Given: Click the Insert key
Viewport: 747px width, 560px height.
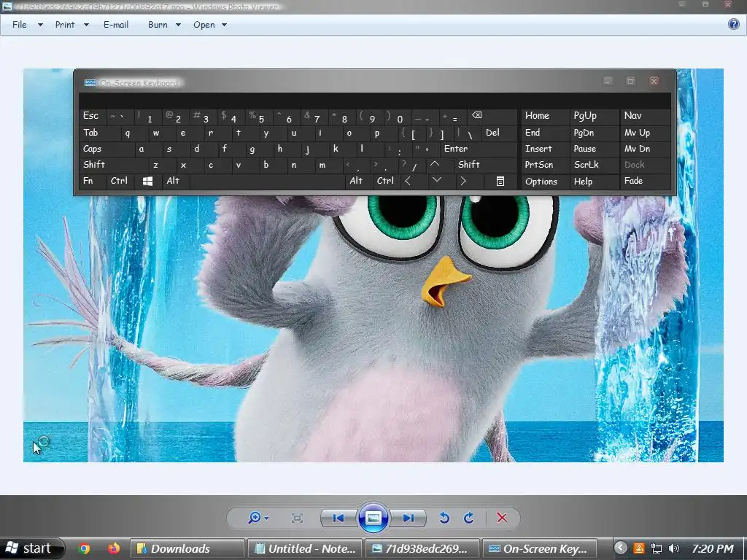Looking at the screenshot, I should [x=544, y=149].
